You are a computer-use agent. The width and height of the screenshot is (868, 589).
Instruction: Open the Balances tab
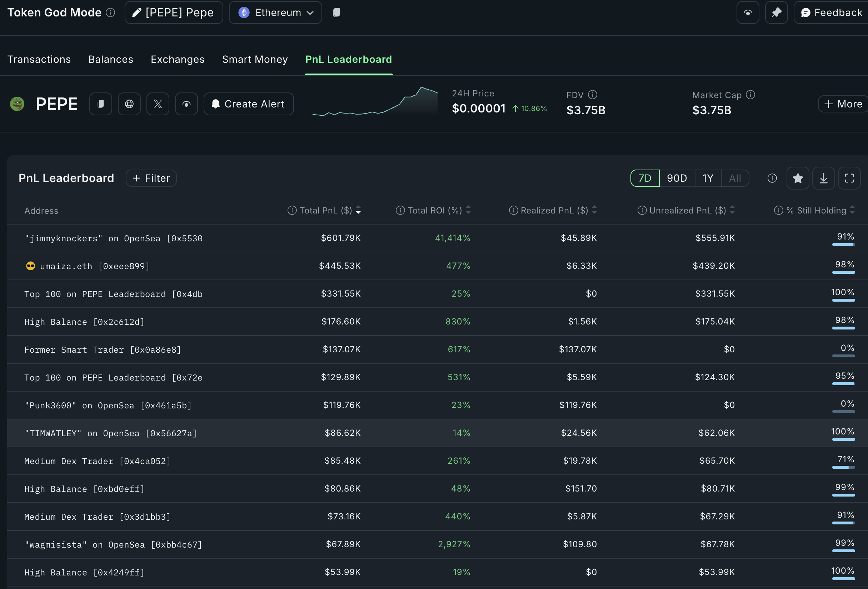111,59
